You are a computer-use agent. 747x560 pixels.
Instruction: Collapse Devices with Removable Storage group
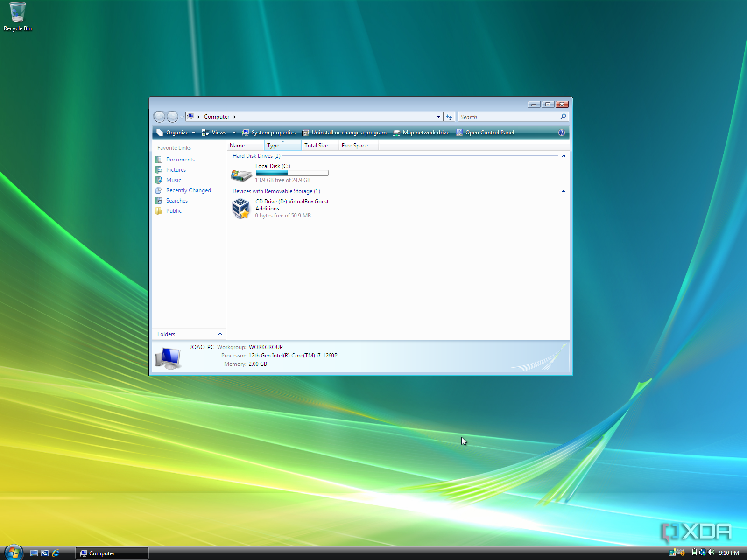(x=564, y=191)
